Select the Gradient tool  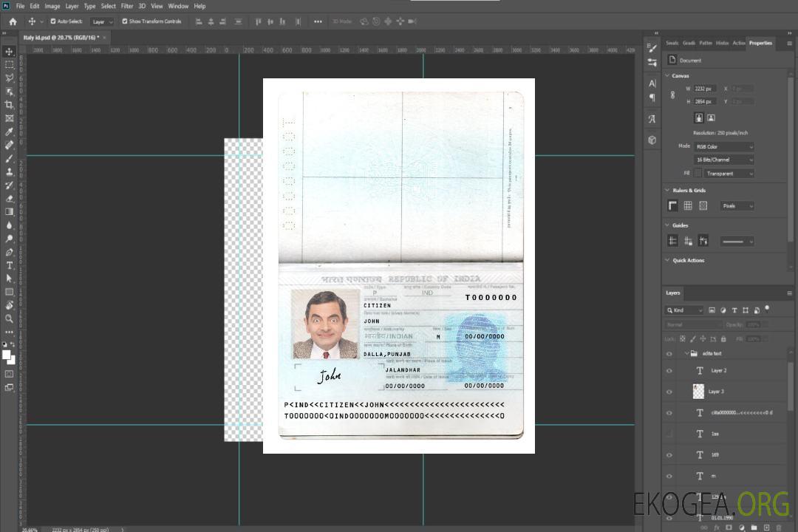click(9, 212)
